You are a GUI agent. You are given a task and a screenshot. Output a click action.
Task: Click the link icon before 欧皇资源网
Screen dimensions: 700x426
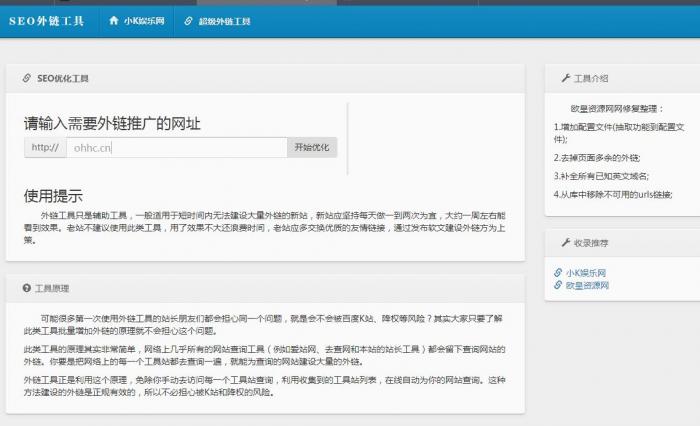point(558,285)
